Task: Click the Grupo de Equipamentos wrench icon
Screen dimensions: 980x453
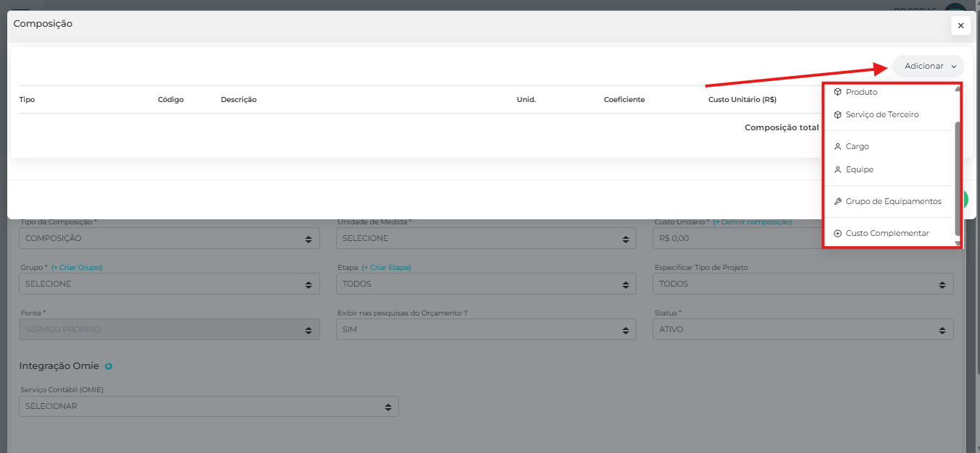Action: pyautogui.click(x=838, y=201)
